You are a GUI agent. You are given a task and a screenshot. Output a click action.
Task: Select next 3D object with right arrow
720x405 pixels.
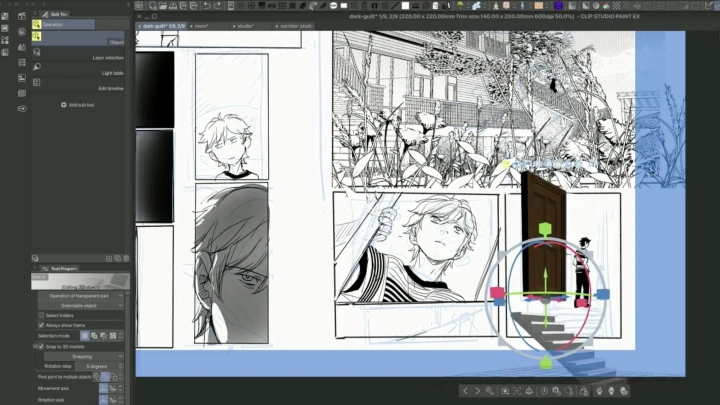click(x=478, y=391)
